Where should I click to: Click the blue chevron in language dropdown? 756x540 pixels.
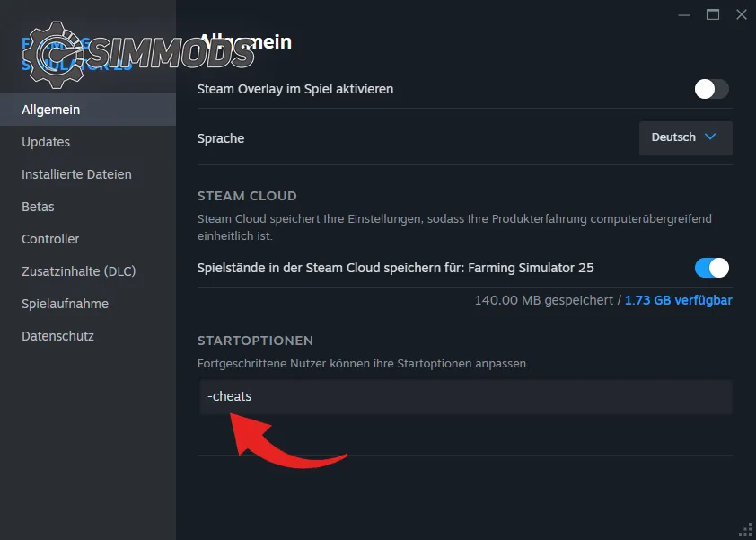click(x=711, y=137)
